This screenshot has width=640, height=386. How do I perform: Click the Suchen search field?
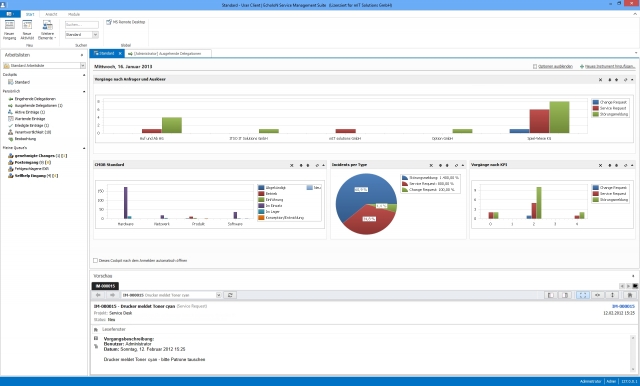82,25
